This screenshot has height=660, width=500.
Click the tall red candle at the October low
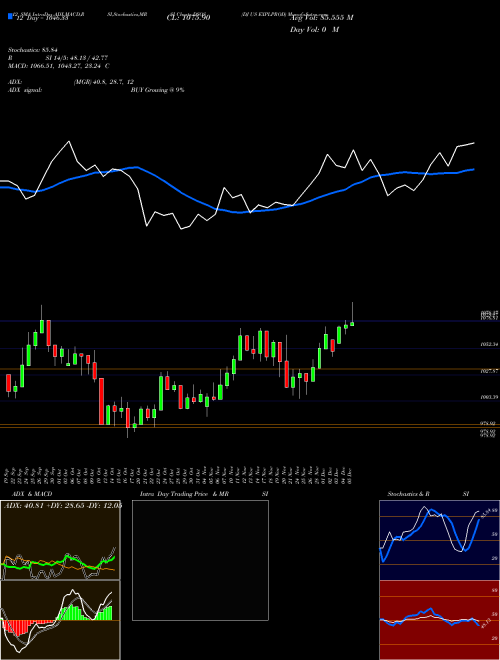click(x=101, y=401)
